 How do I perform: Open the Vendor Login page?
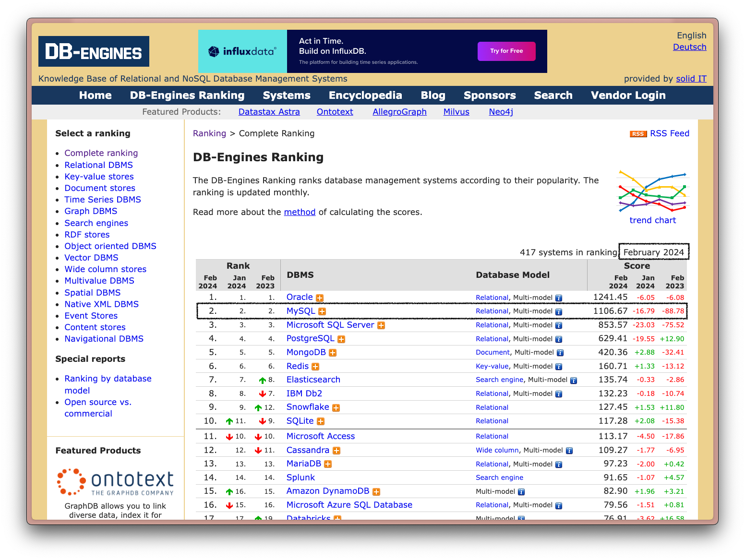(628, 95)
